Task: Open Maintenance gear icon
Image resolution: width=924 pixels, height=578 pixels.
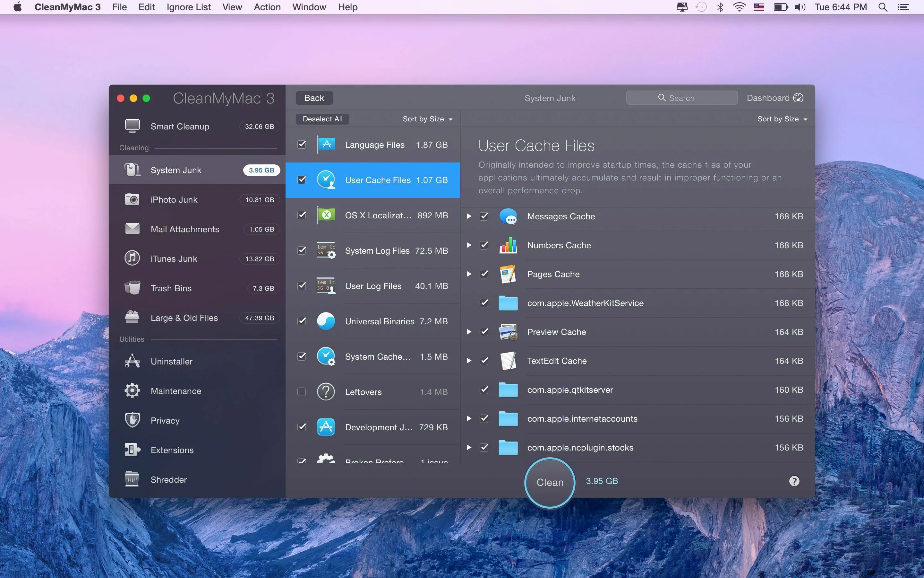Action: tap(132, 391)
